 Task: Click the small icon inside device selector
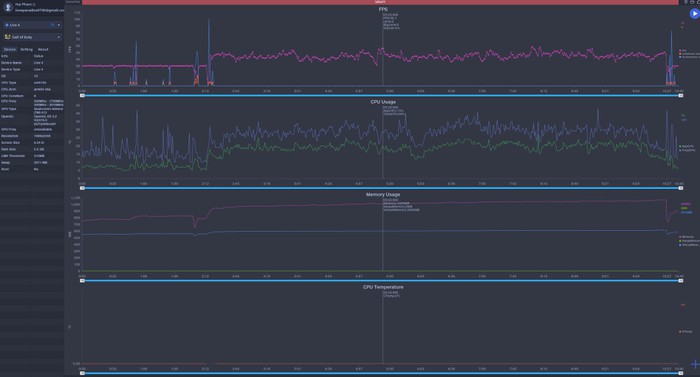[x=53, y=25]
